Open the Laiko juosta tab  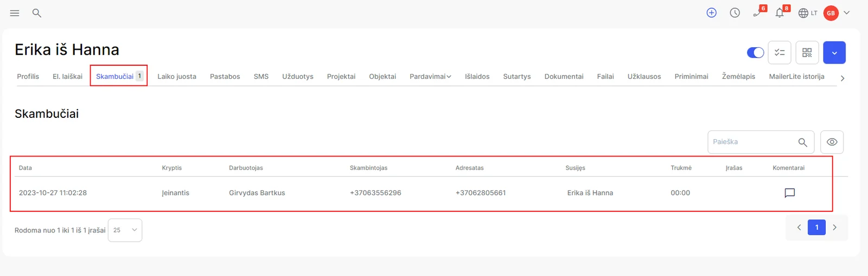tap(177, 77)
